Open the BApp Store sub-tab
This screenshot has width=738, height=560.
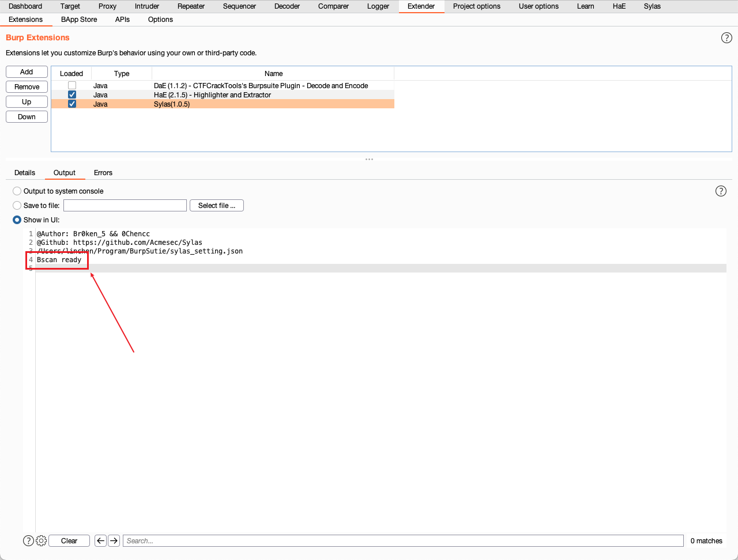point(79,20)
